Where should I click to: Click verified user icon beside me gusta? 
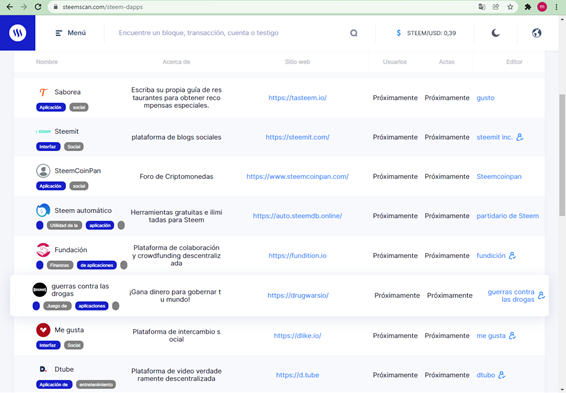coord(512,336)
